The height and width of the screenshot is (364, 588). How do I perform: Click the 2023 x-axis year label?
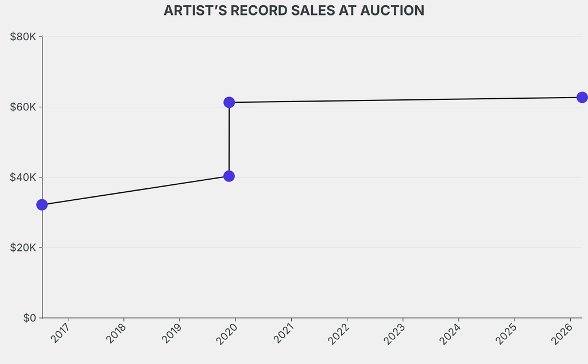click(x=394, y=333)
